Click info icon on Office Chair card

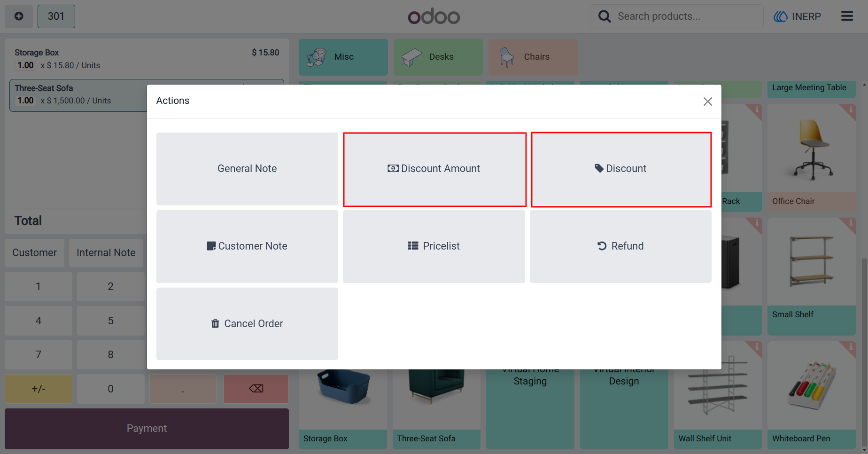coord(850,110)
